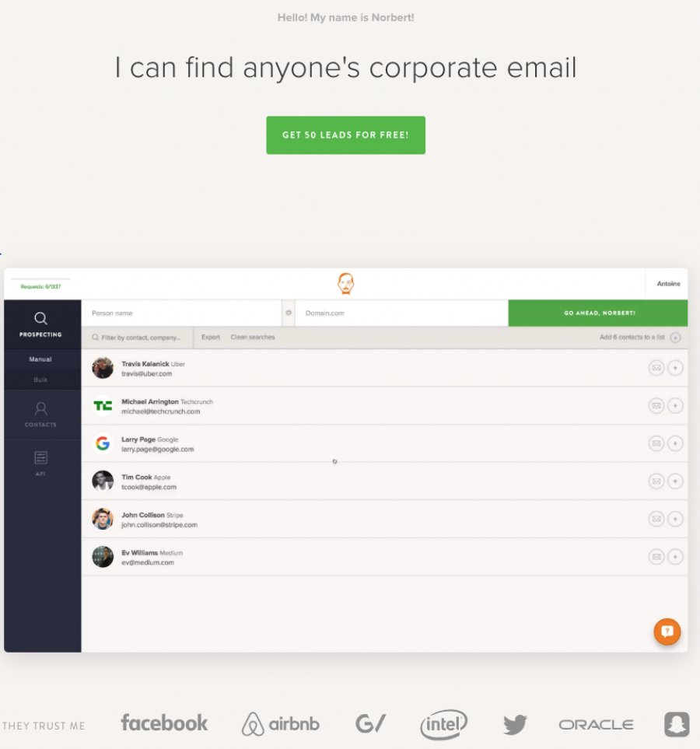This screenshot has width=700, height=749.
Task: Click the Person name input field
Action: click(x=181, y=313)
